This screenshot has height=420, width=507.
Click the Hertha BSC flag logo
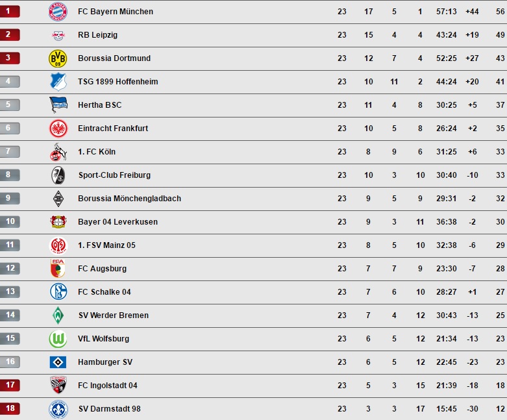[x=58, y=105]
